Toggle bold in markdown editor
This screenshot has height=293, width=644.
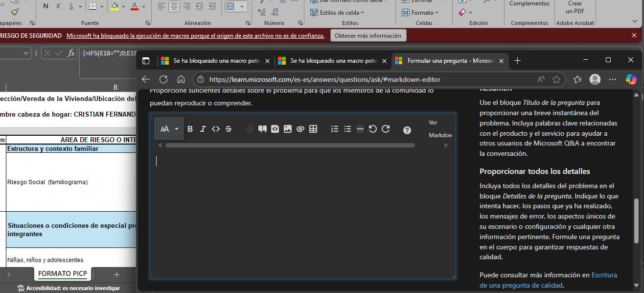pyautogui.click(x=190, y=129)
